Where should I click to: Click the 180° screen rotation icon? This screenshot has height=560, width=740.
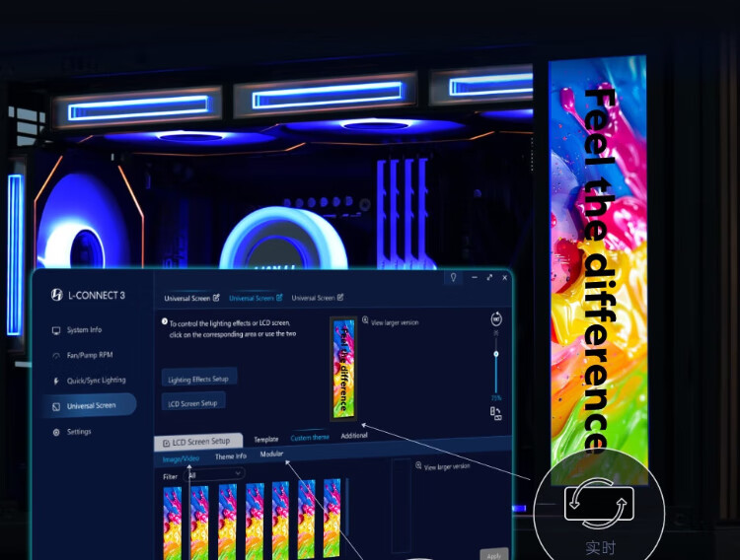(496, 319)
